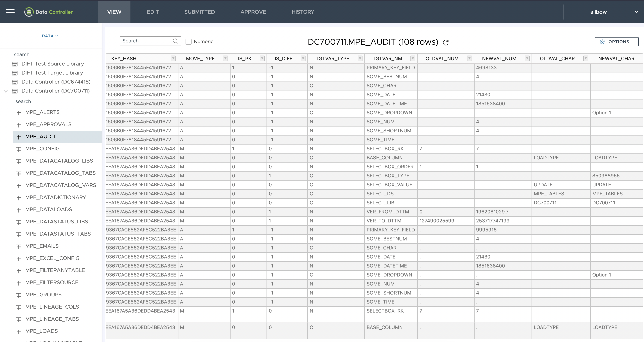Click the gear icon inside the OPTIONS button
This screenshot has height=342, width=644.
click(603, 41)
